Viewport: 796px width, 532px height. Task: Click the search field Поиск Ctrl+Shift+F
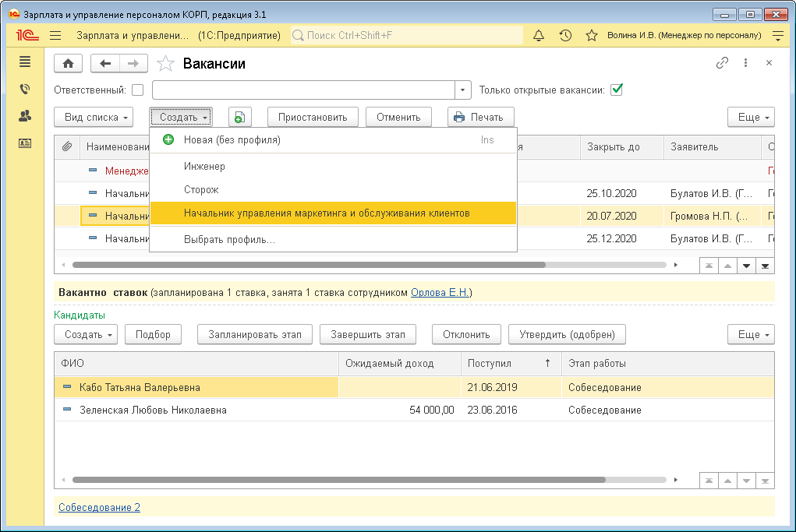click(405, 35)
